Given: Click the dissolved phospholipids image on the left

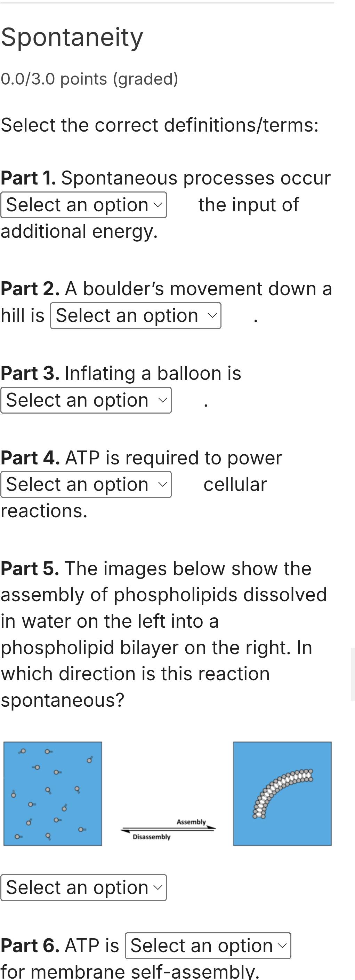Looking at the screenshot, I should click(53, 794).
